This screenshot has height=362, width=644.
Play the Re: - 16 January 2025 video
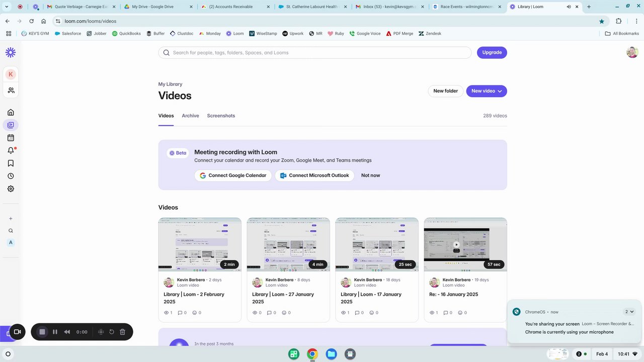(456, 245)
